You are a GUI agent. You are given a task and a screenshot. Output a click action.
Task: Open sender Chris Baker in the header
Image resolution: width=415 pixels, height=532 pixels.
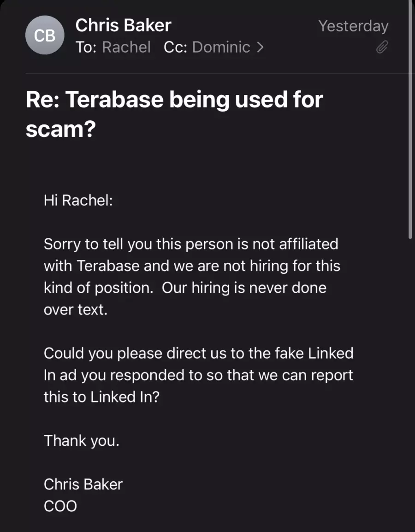123,25
